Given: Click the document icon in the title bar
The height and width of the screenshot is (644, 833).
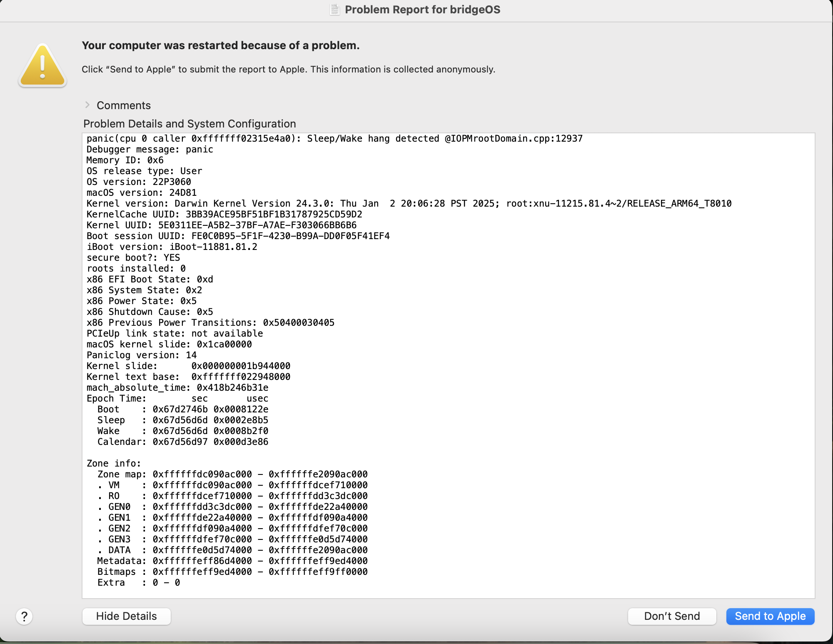Looking at the screenshot, I should [334, 10].
